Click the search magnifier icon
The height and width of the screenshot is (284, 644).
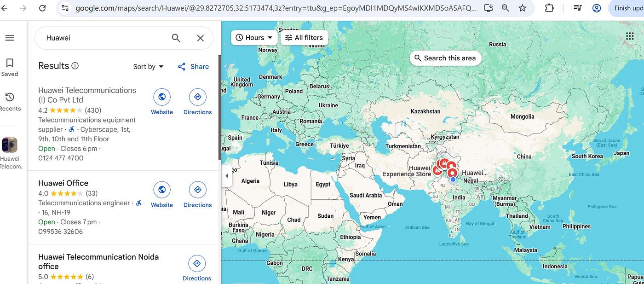[176, 38]
